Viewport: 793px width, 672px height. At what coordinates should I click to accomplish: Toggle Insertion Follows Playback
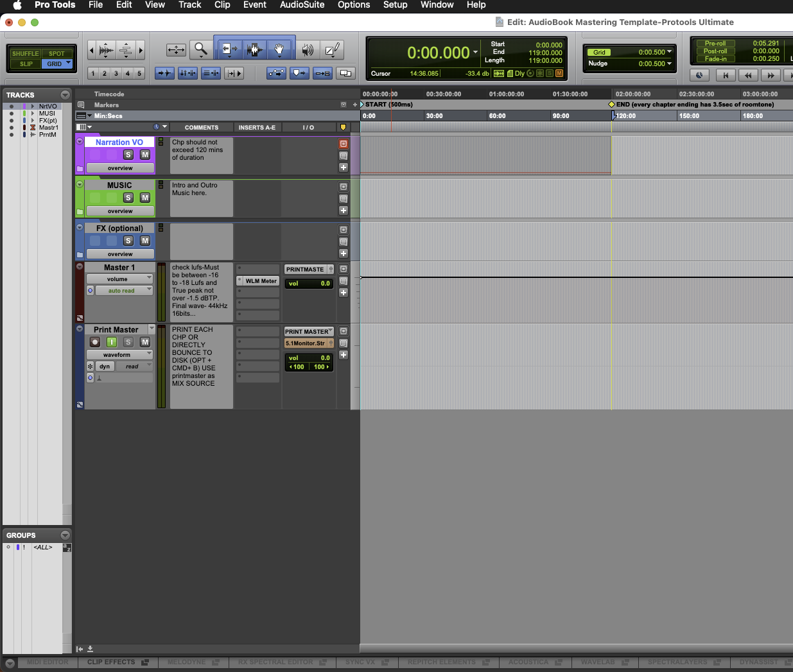point(234,73)
